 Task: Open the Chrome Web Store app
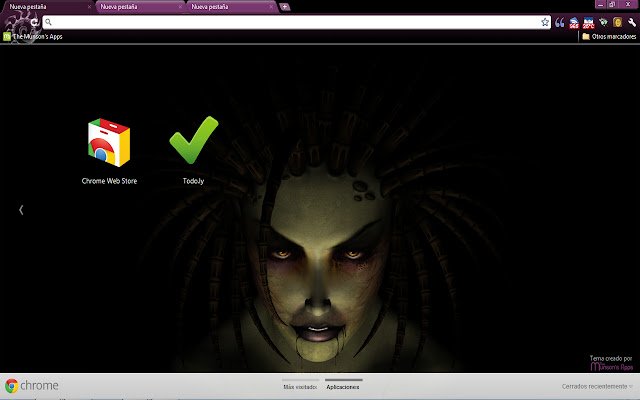pos(109,151)
